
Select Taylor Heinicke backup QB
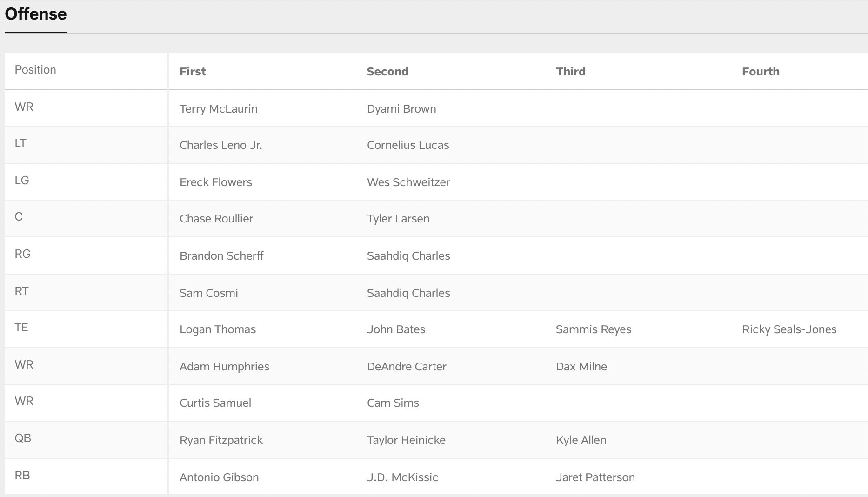tap(406, 440)
